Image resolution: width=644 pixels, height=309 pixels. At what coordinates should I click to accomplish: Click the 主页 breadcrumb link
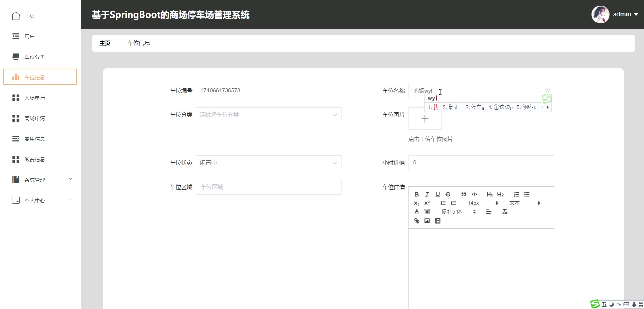coord(105,43)
